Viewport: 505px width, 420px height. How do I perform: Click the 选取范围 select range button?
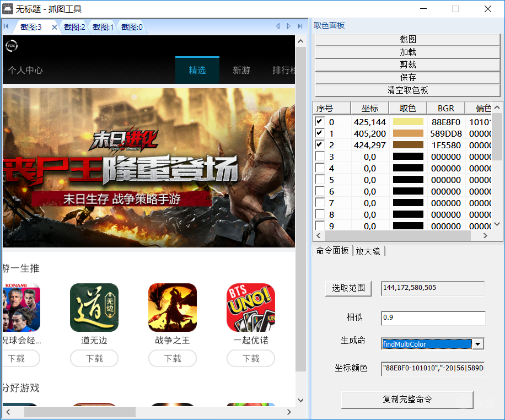tap(348, 288)
